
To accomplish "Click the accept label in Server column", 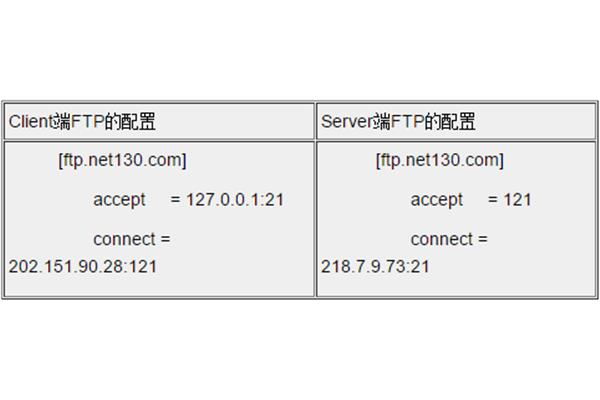I will coord(437,200).
